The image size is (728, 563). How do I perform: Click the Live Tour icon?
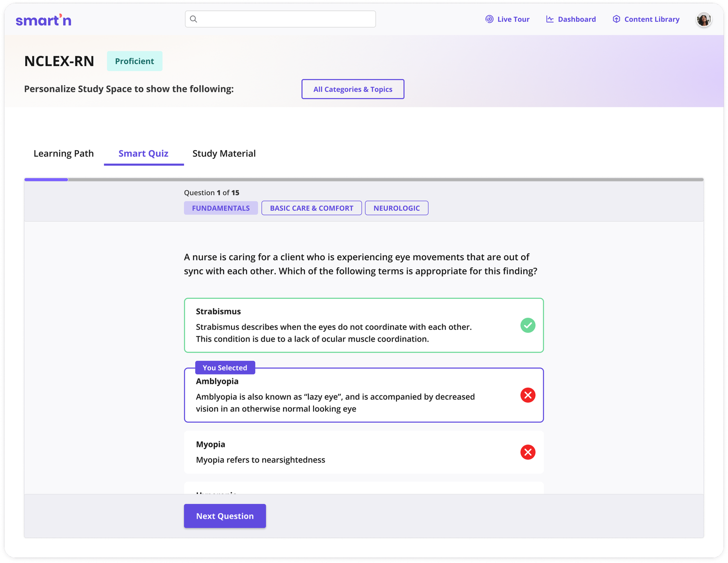pyautogui.click(x=489, y=19)
